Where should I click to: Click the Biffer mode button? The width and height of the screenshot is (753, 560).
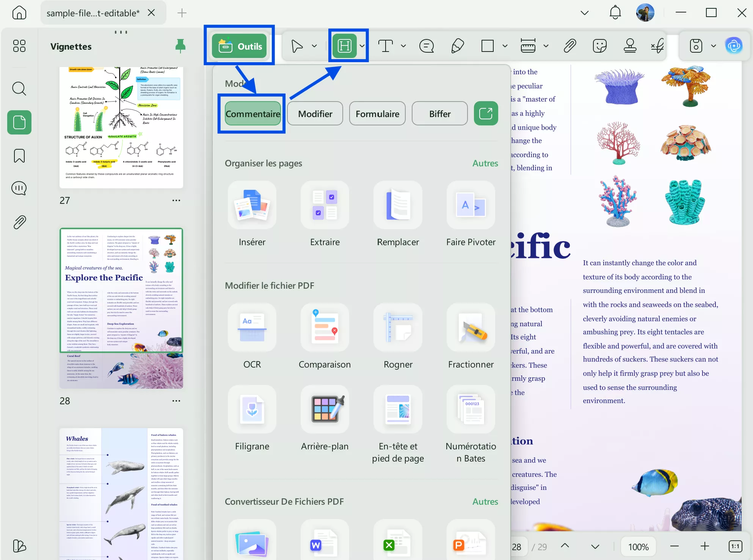tap(439, 114)
